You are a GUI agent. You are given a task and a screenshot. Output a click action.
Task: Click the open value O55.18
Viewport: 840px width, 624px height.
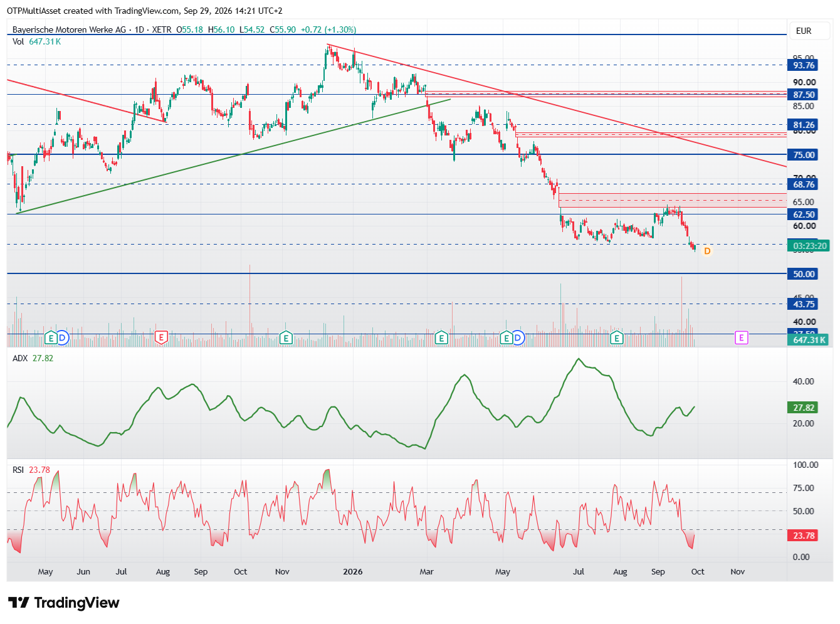(x=189, y=29)
